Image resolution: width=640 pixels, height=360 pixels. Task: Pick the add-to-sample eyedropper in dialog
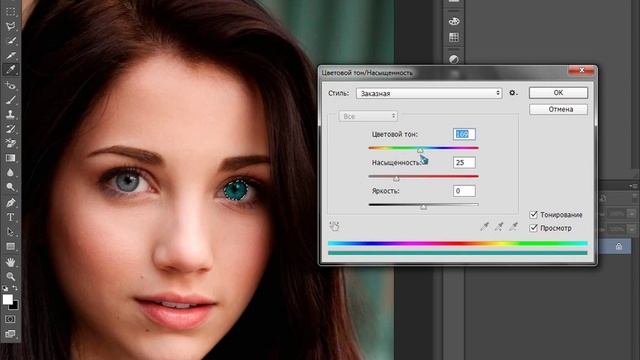[499, 226]
